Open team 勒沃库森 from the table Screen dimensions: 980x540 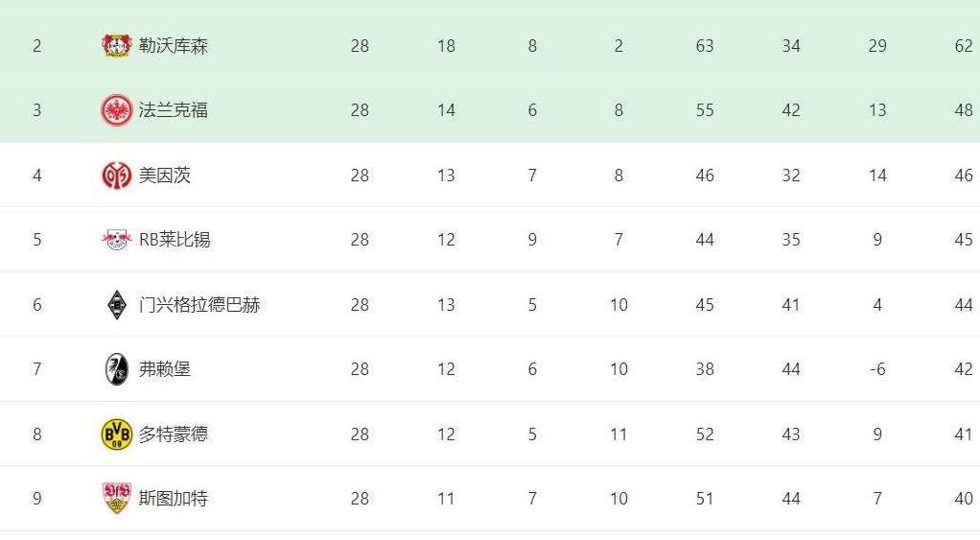click(174, 46)
